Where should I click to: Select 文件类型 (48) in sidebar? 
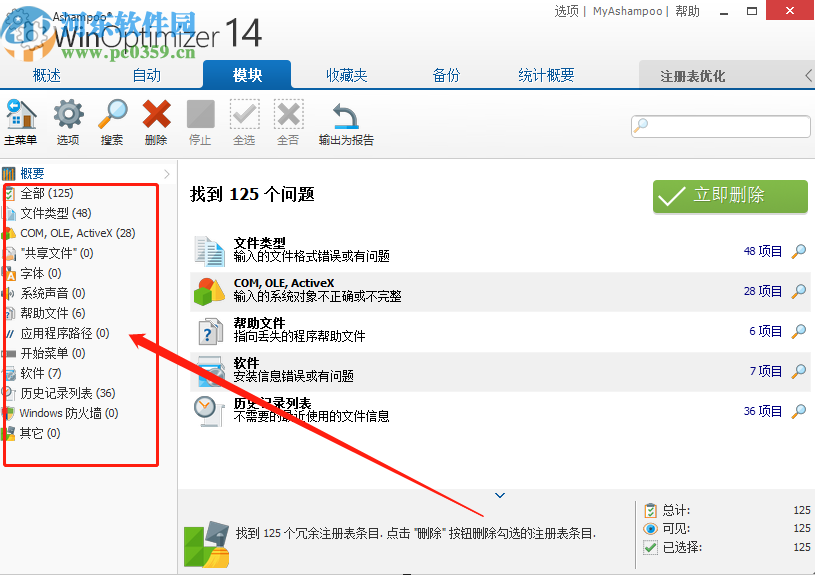pyautogui.click(x=56, y=214)
